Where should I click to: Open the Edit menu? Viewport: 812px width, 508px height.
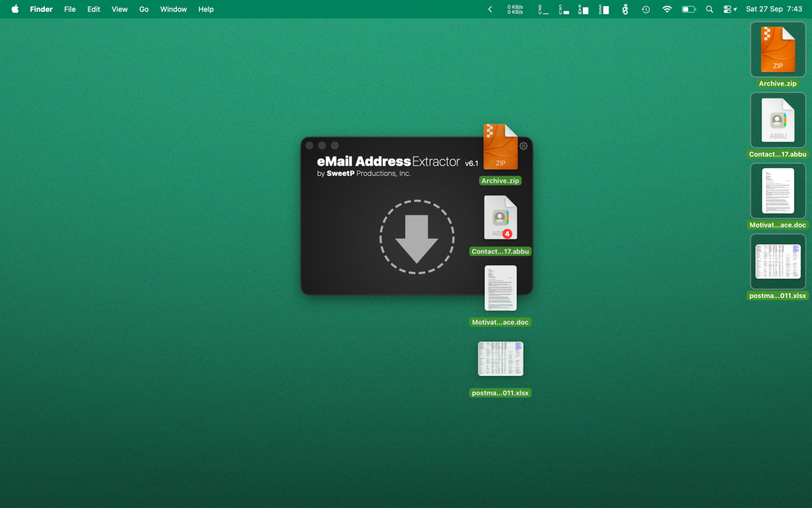coord(93,9)
